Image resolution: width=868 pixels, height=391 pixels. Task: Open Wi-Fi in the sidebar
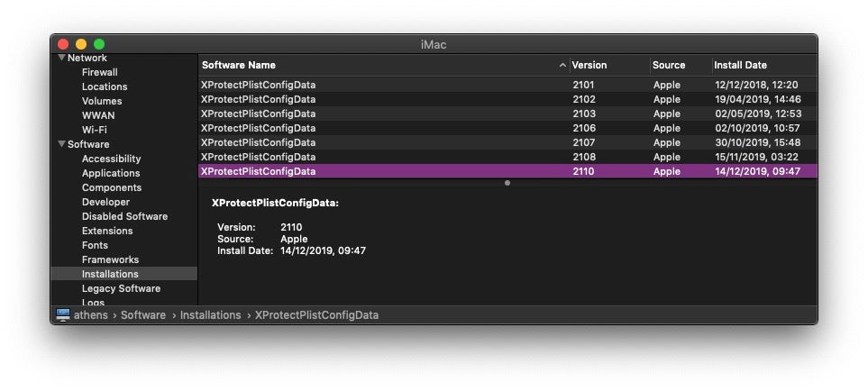point(95,130)
